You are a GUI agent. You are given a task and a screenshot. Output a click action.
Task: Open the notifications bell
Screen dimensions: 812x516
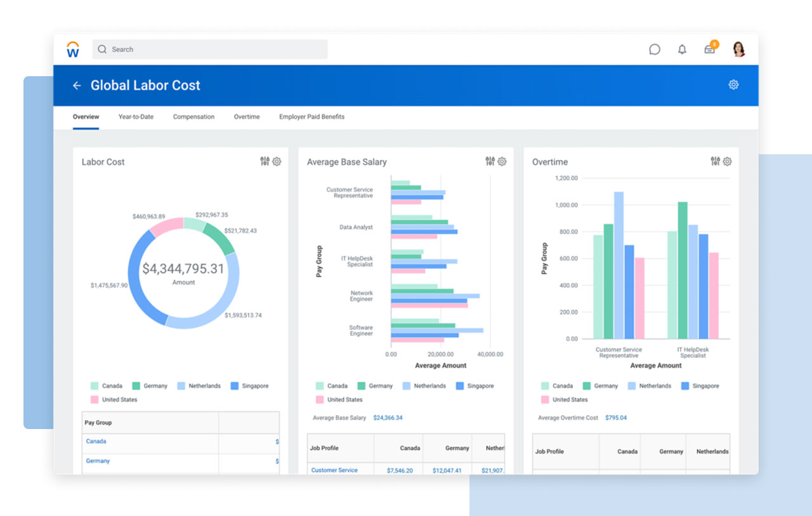pyautogui.click(x=682, y=50)
